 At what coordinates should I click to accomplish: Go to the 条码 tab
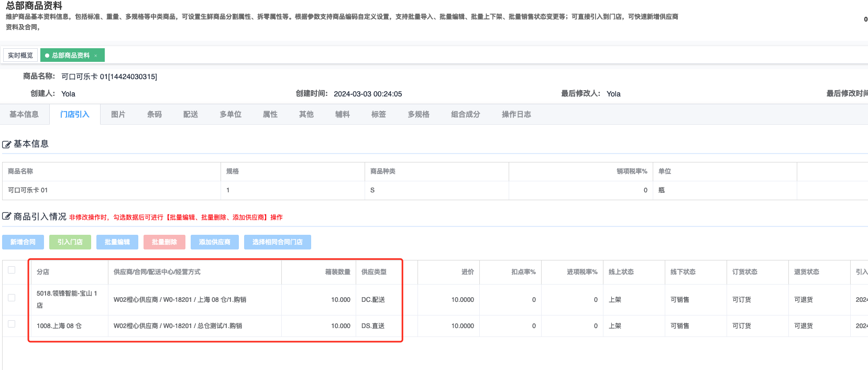point(154,114)
